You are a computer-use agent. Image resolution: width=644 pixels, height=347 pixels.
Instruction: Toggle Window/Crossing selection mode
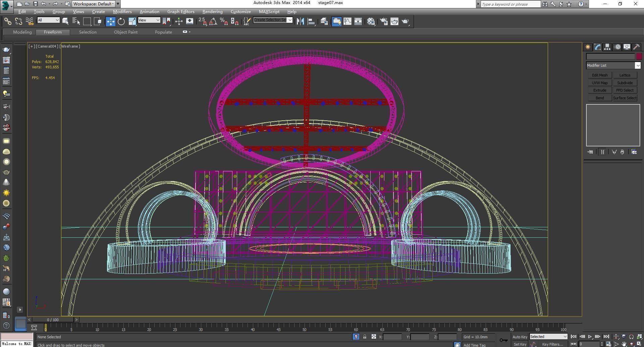click(98, 21)
